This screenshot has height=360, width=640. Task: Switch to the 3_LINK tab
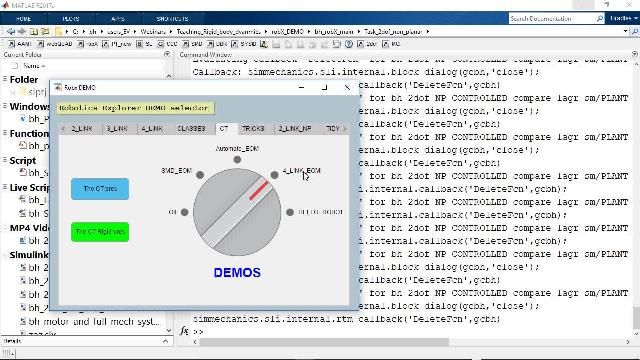(117, 128)
